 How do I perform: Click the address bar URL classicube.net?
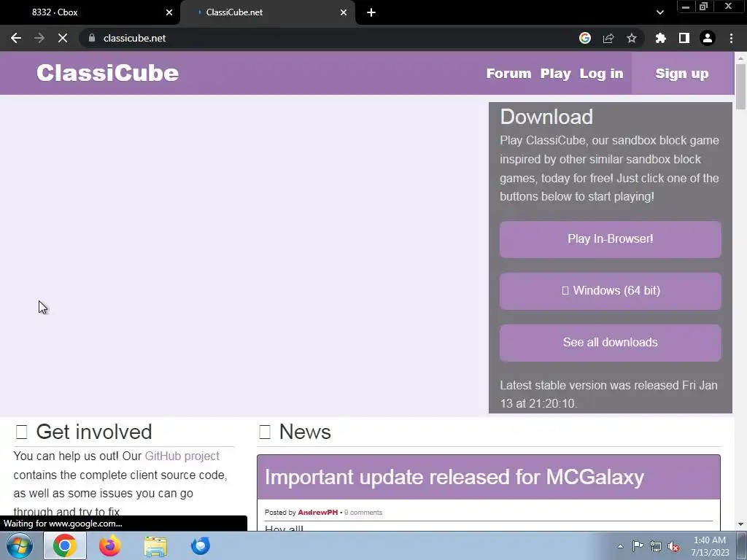tap(134, 38)
